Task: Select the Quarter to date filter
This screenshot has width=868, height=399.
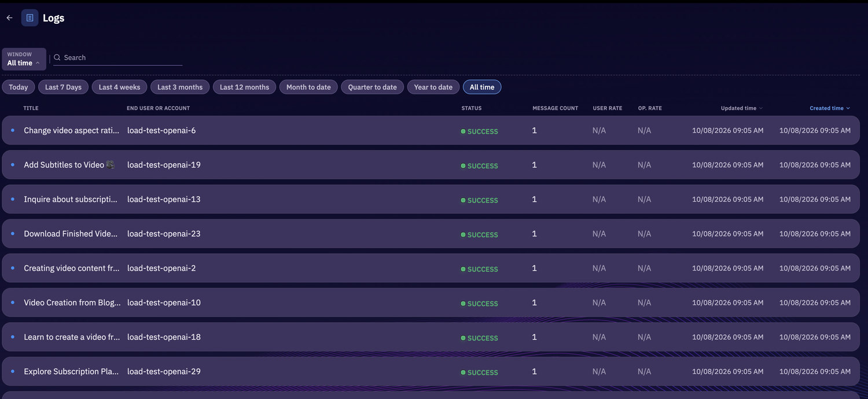Action: click(372, 87)
